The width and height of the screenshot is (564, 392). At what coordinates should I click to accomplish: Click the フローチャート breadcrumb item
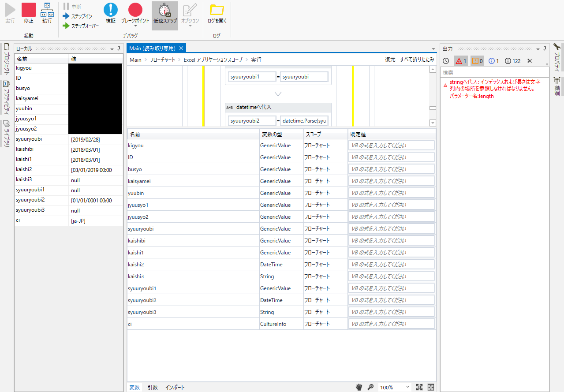coord(162,60)
